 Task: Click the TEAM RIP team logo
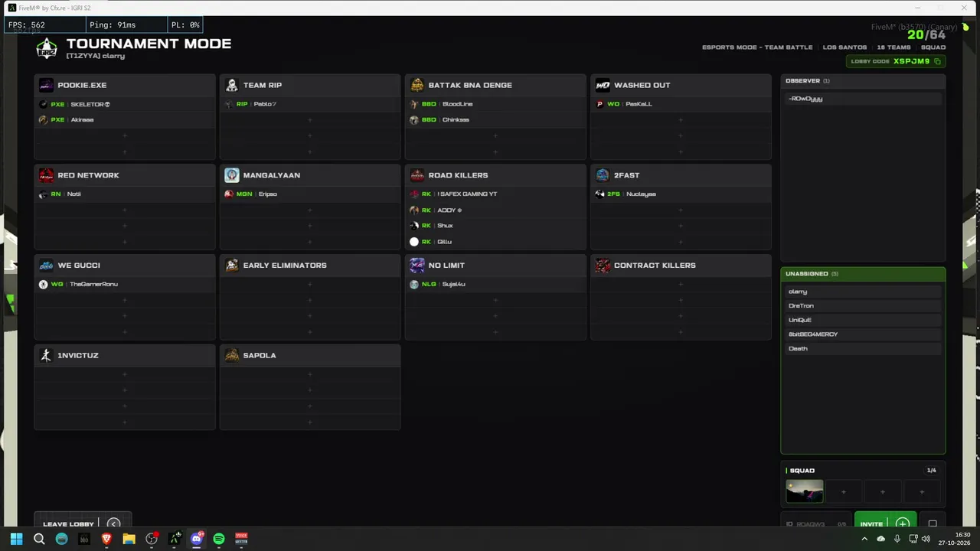(x=231, y=85)
